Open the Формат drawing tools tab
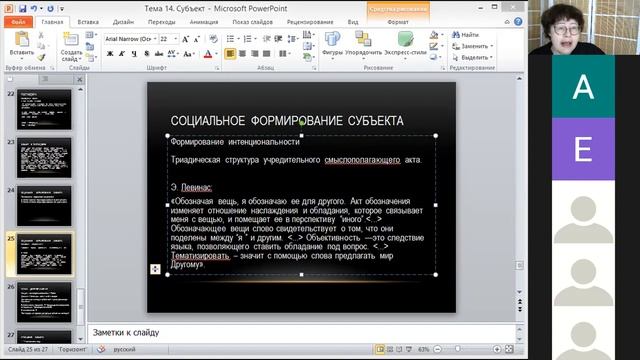The image size is (640, 360). (x=398, y=22)
